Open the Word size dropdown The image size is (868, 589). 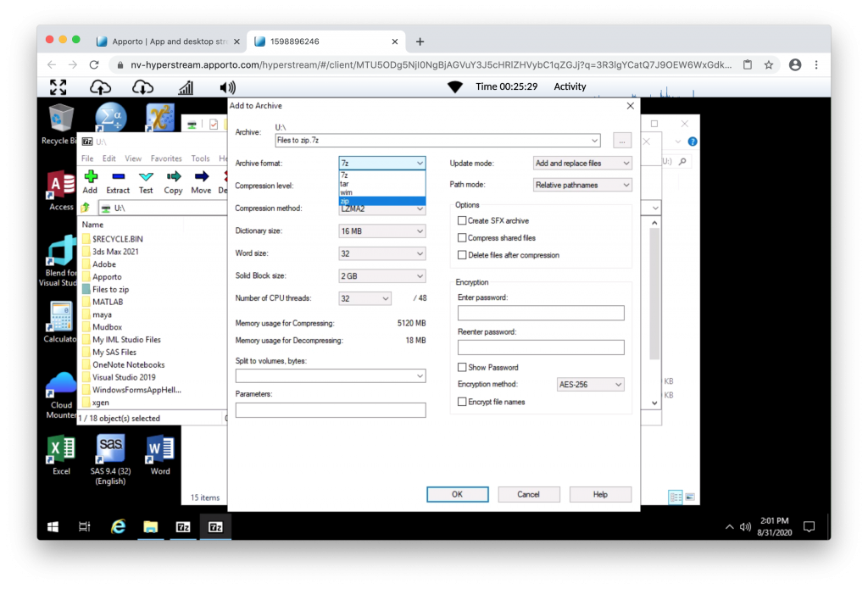click(x=382, y=253)
